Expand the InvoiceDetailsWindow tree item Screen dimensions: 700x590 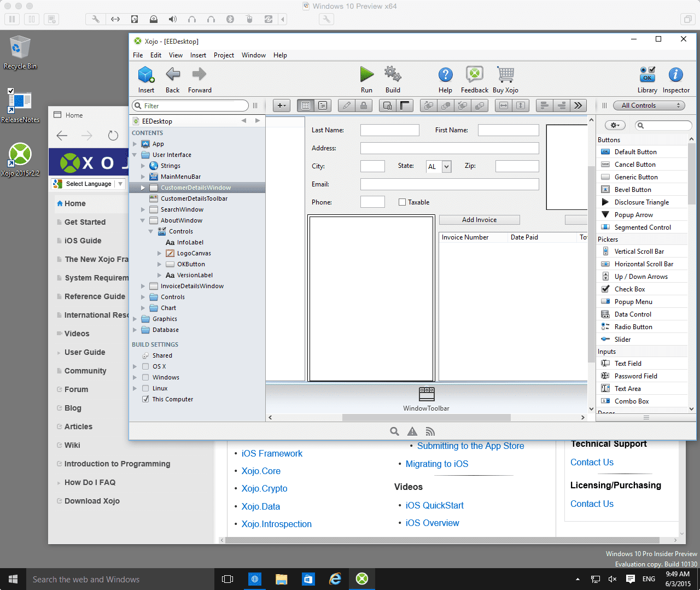(143, 286)
